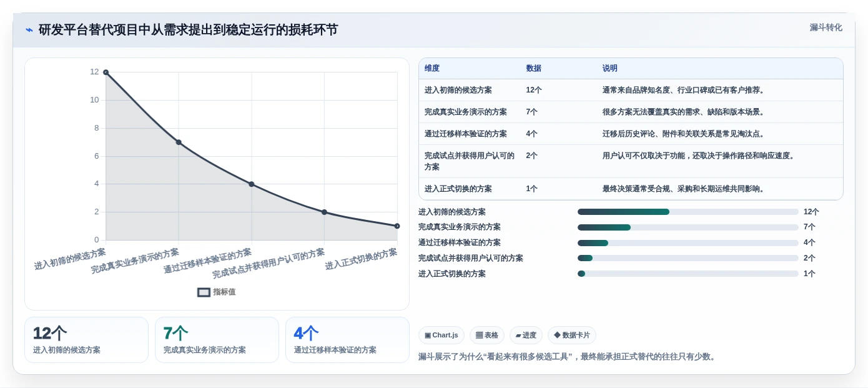This screenshot has height=388, width=868.
Task: Click description starting 用户认可不仅取决于功能
Action: [x=698, y=156]
